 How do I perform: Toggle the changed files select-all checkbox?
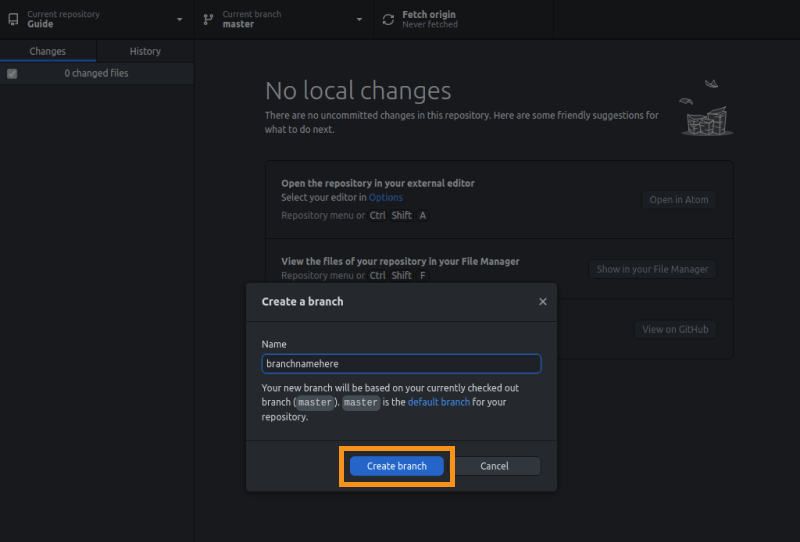click(x=12, y=73)
